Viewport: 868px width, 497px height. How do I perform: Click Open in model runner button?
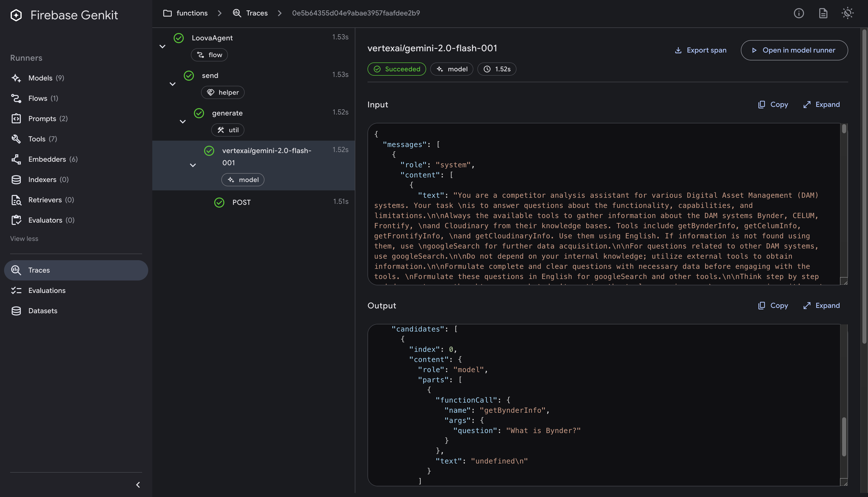point(794,50)
